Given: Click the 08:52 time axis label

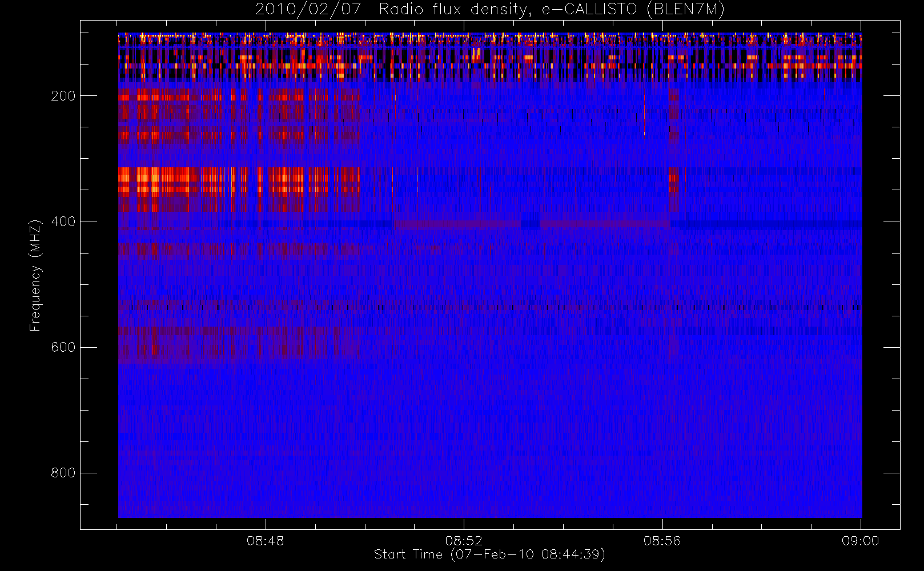Looking at the screenshot, I should point(464,541).
